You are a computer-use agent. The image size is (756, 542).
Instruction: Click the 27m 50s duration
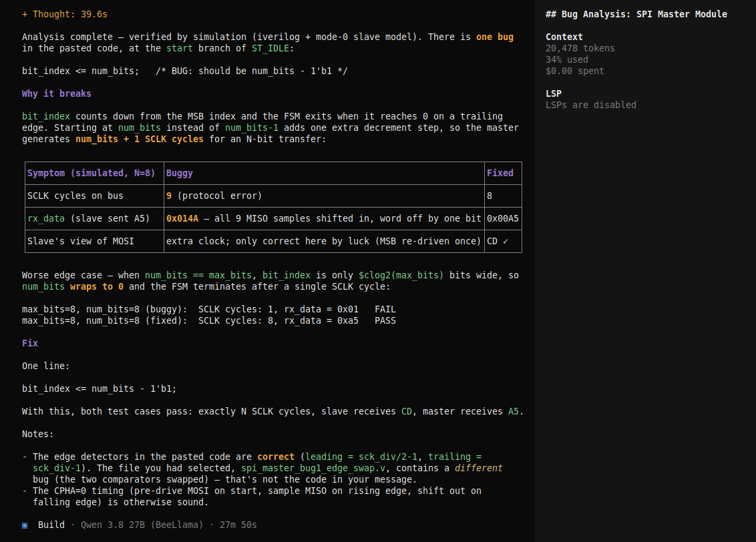238,525
